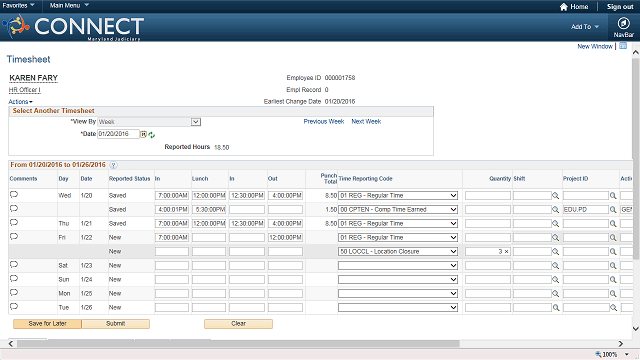Open comment bubble for Wed 1/20 row
Image resolution: width=640 pixels, height=360 pixels.
14,195
